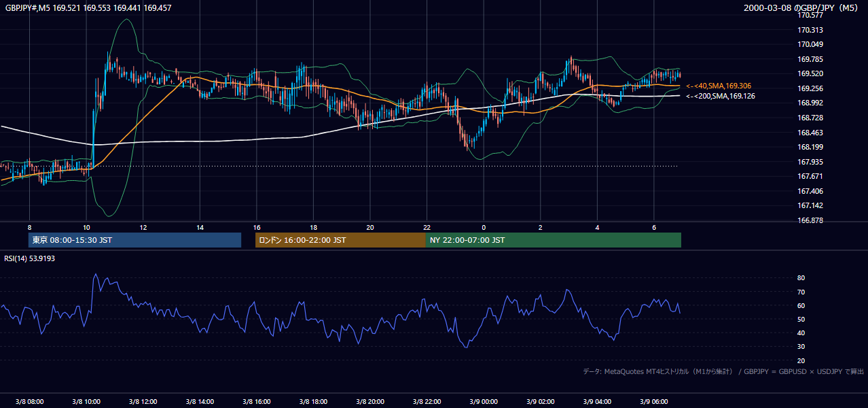Viewport: 868px width, 408px height.
Task: Click the bottom time label 3/8 20:00
Action: (x=369, y=401)
